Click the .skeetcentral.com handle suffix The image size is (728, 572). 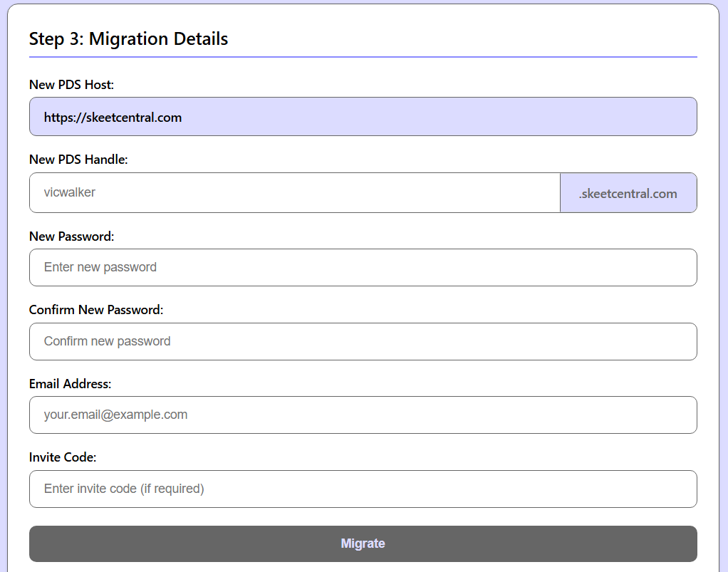[x=628, y=193]
